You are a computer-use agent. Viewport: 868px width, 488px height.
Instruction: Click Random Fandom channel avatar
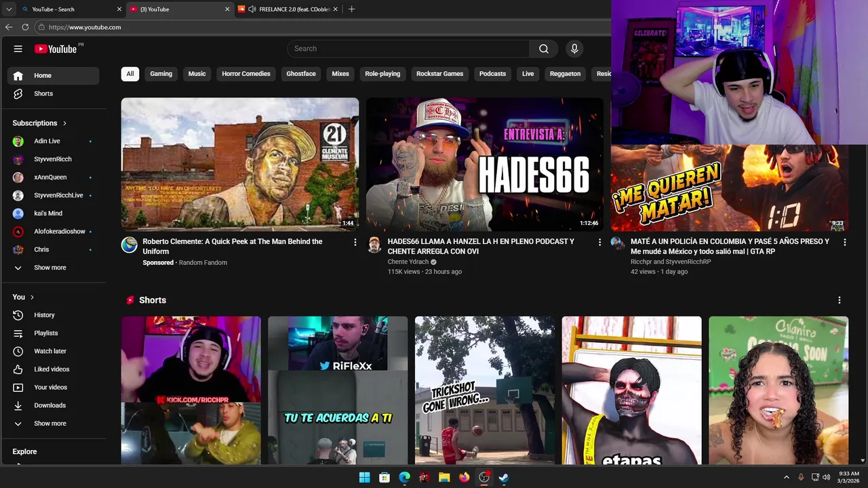pos(130,245)
